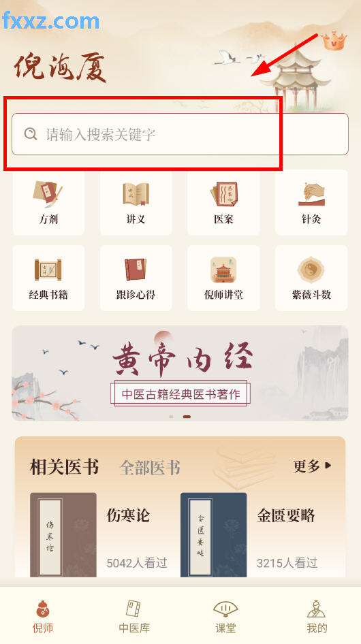
Task: Open the 金匮要略 book cover
Action: click(214, 535)
